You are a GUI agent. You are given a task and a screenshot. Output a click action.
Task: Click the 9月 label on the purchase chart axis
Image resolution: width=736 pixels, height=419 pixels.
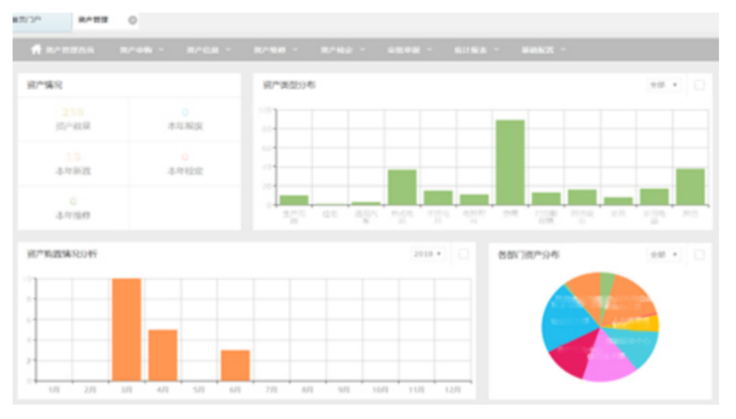(344, 389)
